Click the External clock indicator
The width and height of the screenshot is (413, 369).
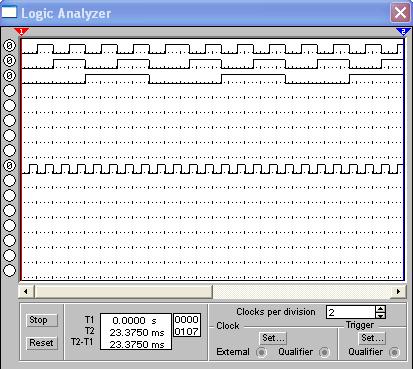(262, 352)
